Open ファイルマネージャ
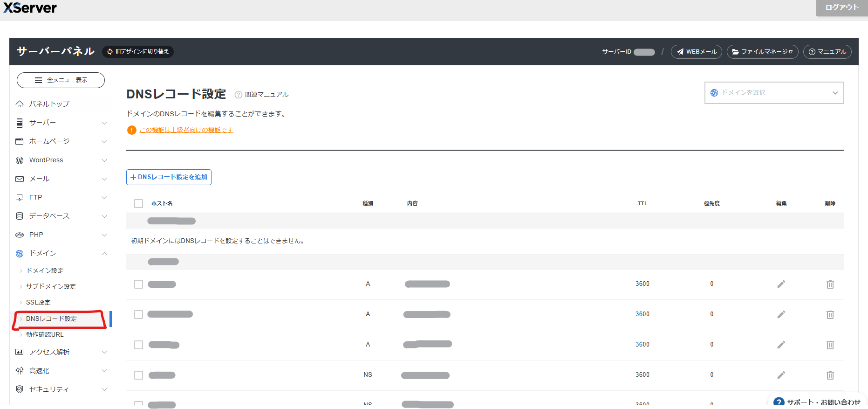 [x=762, y=52]
